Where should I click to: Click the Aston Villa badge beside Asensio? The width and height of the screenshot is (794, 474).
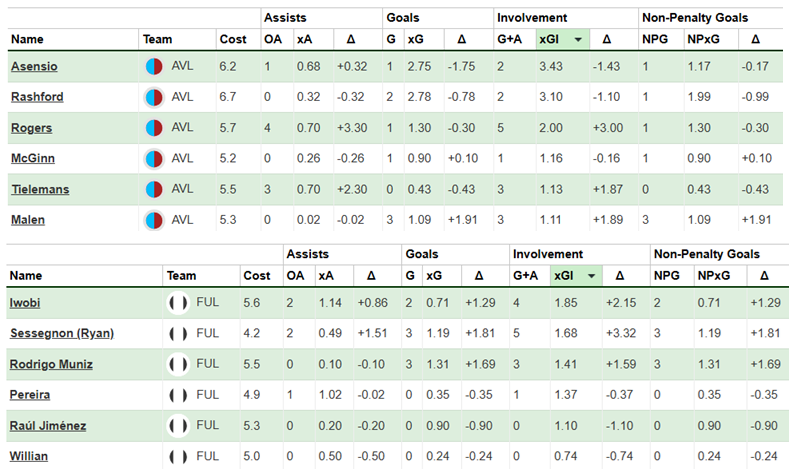pyautogui.click(x=154, y=67)
